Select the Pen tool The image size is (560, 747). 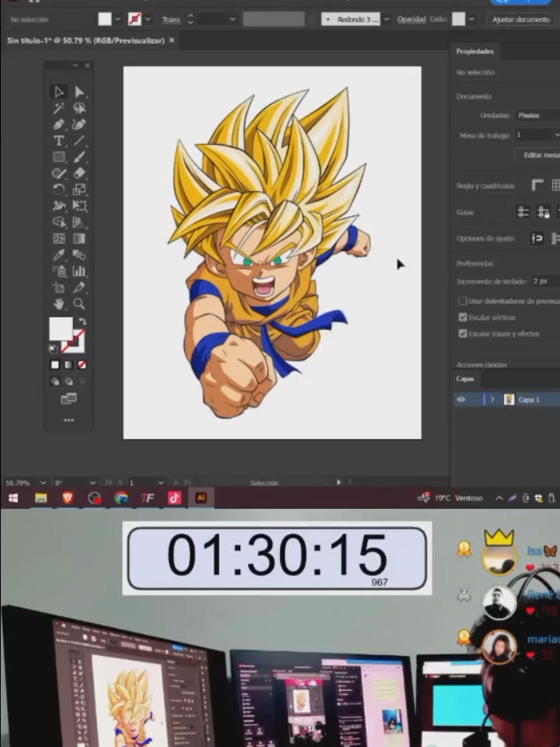pos(58,124)
